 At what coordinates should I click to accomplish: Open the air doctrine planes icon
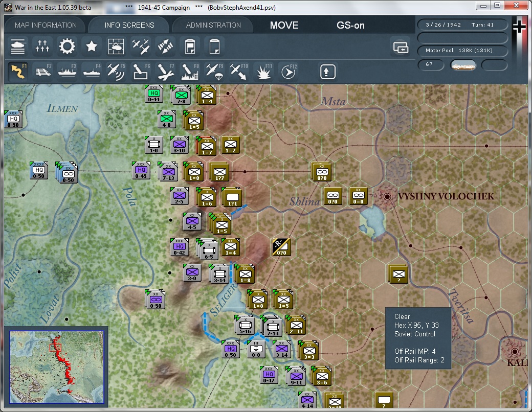141,47
